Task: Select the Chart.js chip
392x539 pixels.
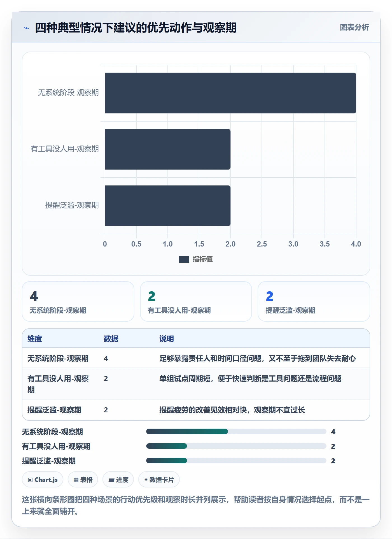Action: pos(43,479)
